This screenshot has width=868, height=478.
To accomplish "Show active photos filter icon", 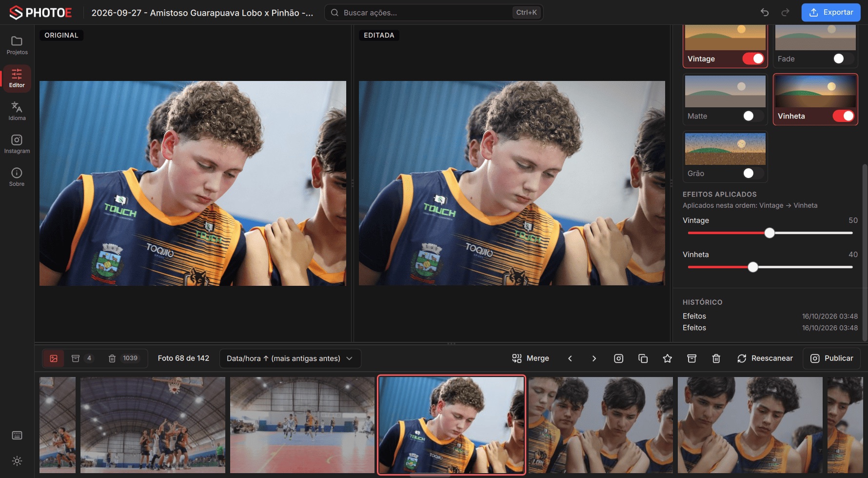I will click(x=54, y=358).
